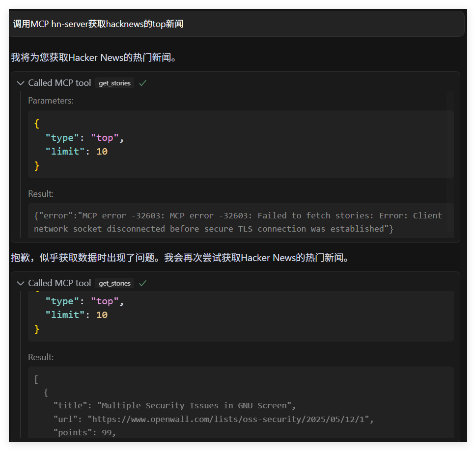This screenshot has height=451, width=476.
Task: Click the first 'Result:' label above error
Action: click(x=41, y=194)
